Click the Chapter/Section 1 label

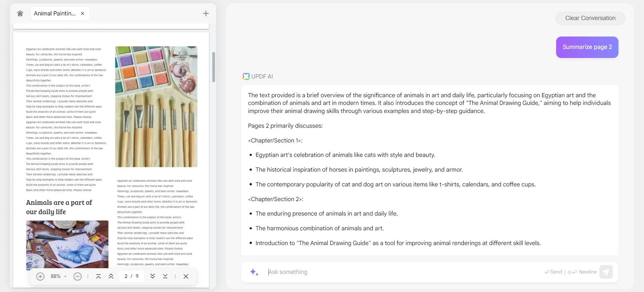pos(275,140)
